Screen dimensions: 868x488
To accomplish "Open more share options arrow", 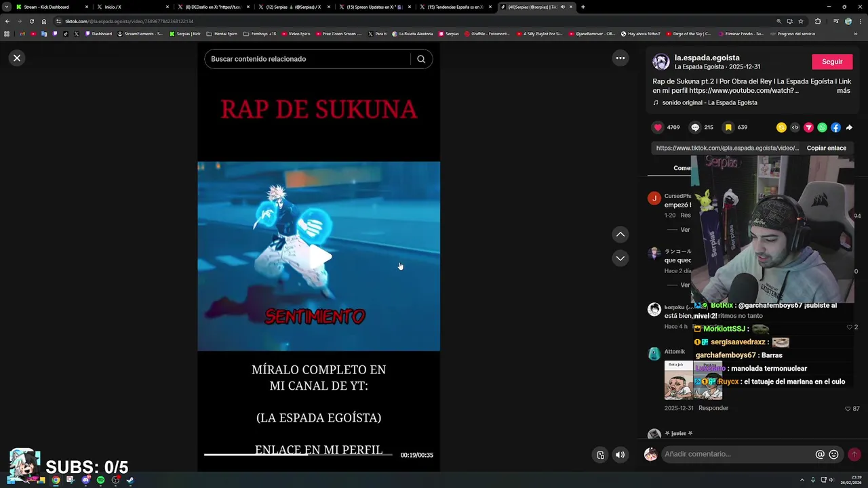I will point(849,127).
